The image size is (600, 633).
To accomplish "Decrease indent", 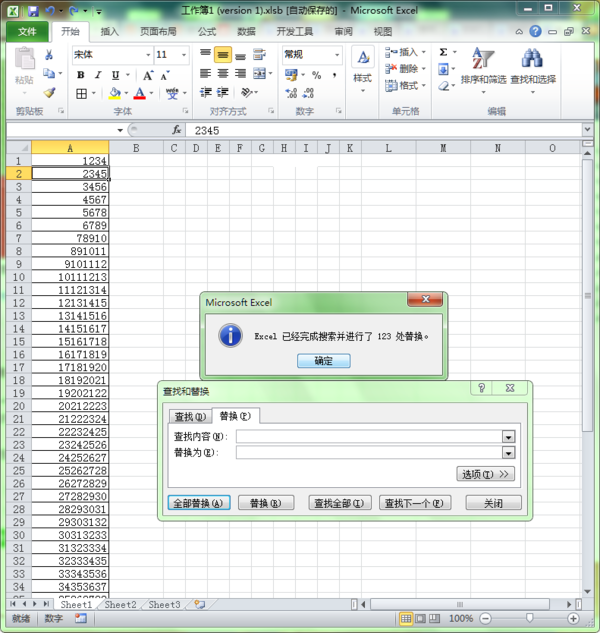I will 206,92.
